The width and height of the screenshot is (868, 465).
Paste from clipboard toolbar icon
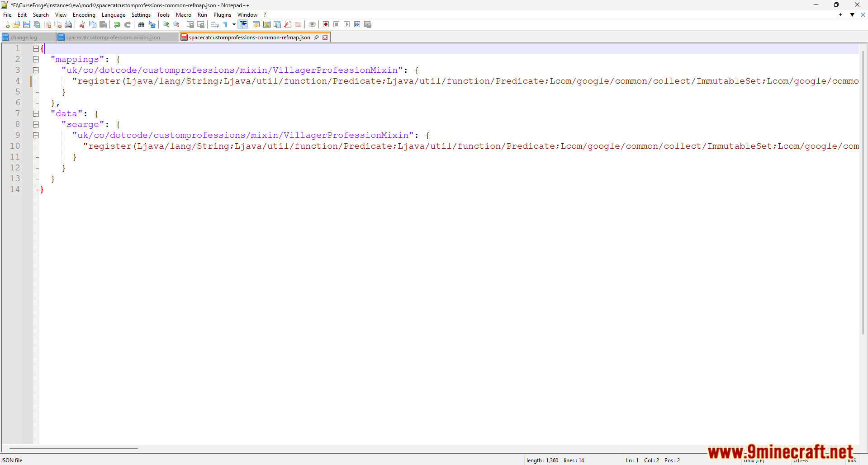(x=103, y=24)
